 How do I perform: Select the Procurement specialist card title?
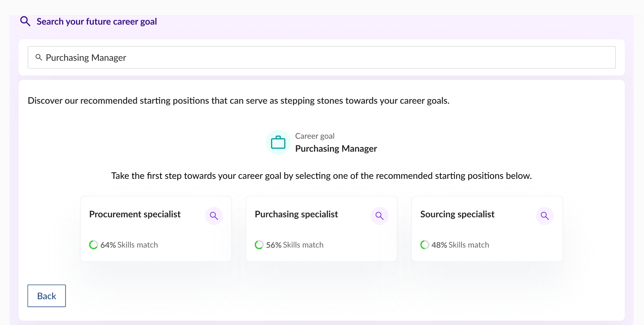(x=135, y=214)
